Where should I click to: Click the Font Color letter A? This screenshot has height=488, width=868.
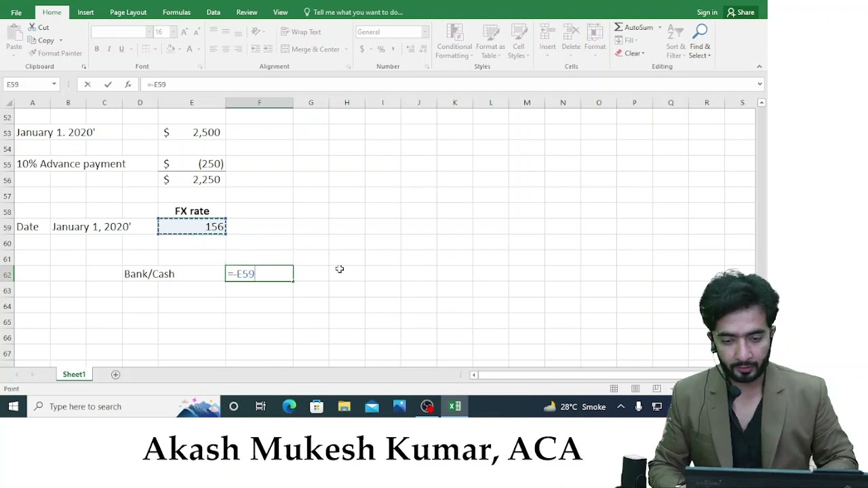189,49
